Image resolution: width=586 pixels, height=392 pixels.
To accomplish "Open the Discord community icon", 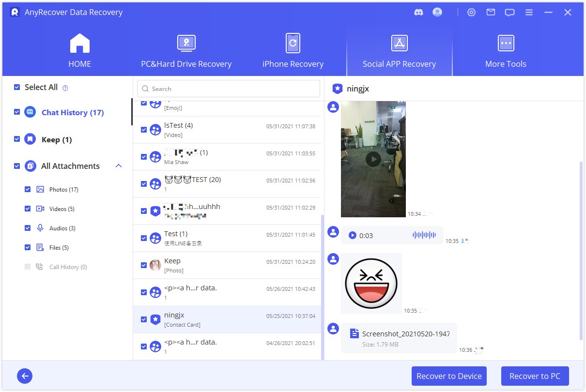I will [x=417, y=12].
